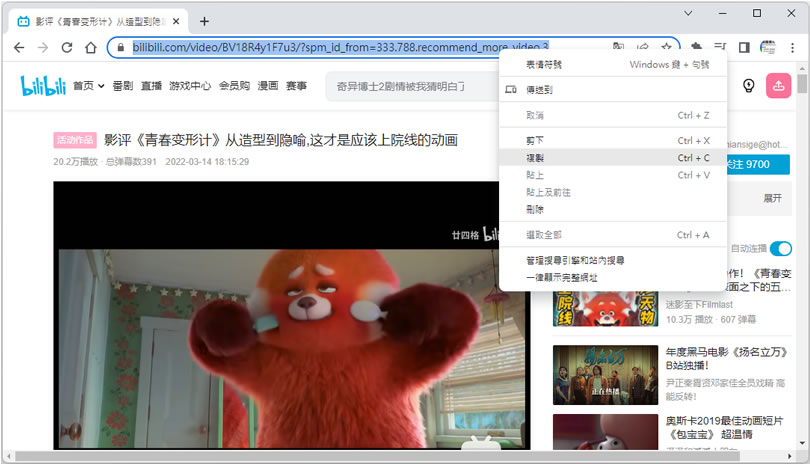Screen dimensions: 810x464
Task: Click the vertical scrollbar thumb
Action: [x=802, y=84]
